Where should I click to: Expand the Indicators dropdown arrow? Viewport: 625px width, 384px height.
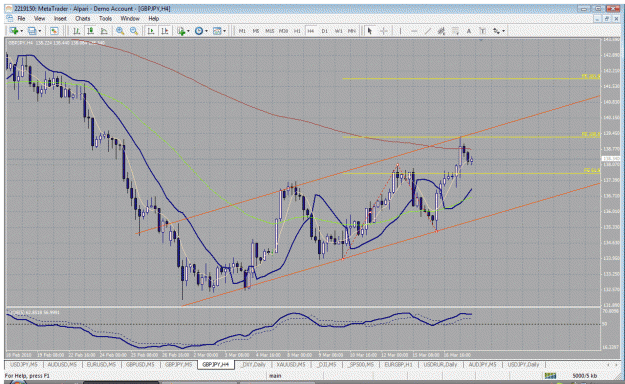(188, 31)
